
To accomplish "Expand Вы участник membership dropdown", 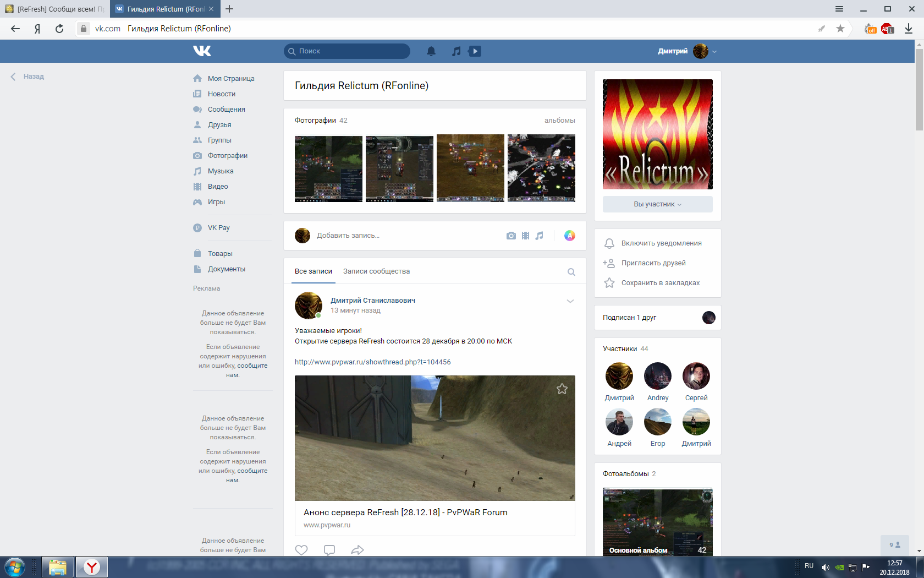I will (x=658, y=204).
